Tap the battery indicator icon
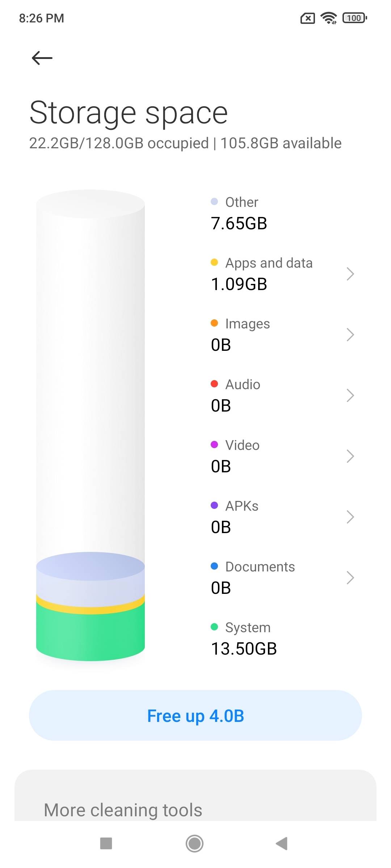 point(355,18)
